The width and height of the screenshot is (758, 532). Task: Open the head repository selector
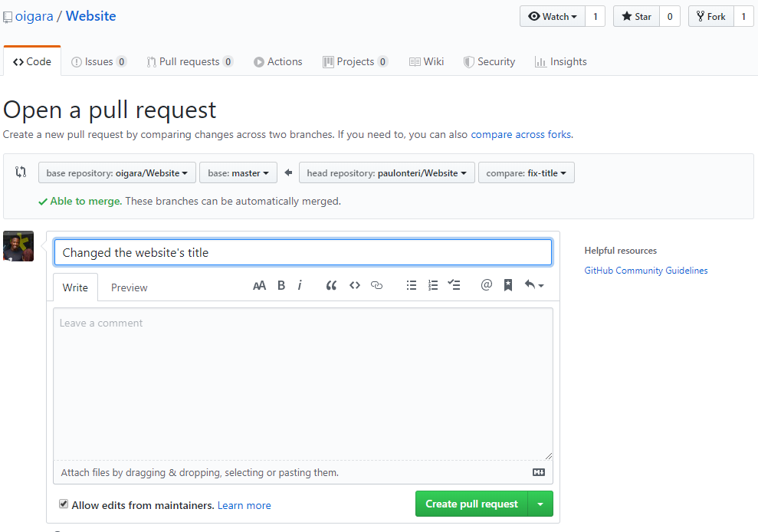[x=386, y=172]
